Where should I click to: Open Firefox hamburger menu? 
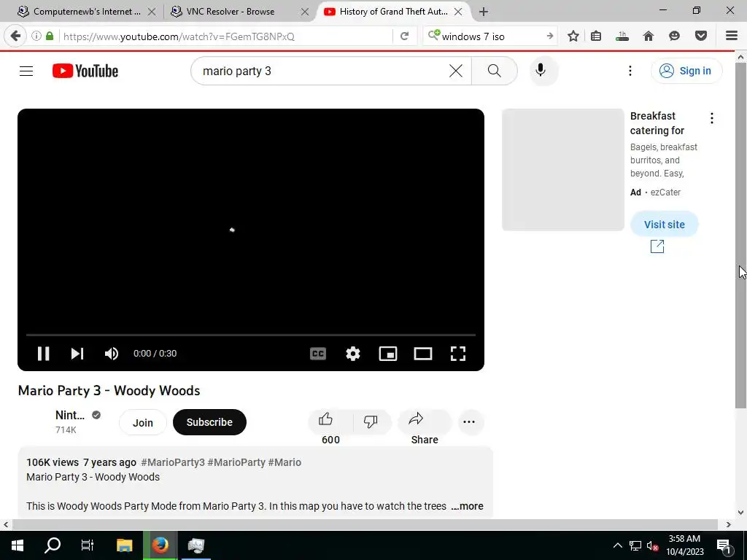[x=732, y=36]
